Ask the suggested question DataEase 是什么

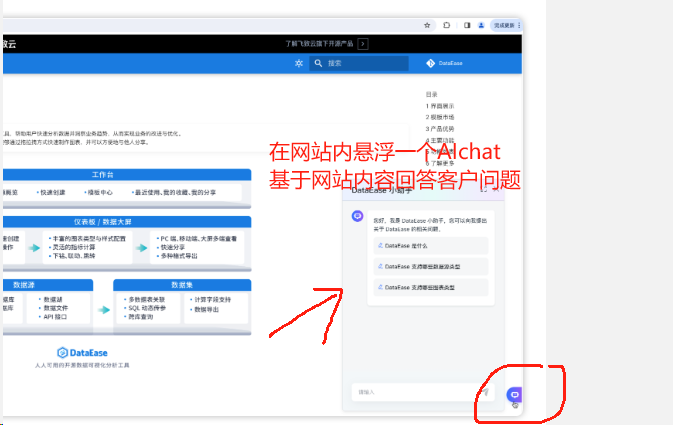pyautogui.click(x=431, y=246)
